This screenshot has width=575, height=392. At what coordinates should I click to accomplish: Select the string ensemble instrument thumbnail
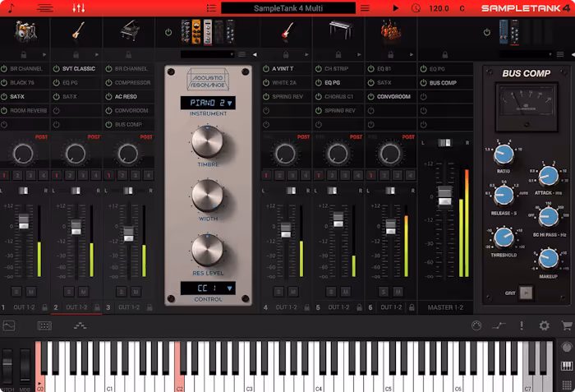[x=391, y=30]
